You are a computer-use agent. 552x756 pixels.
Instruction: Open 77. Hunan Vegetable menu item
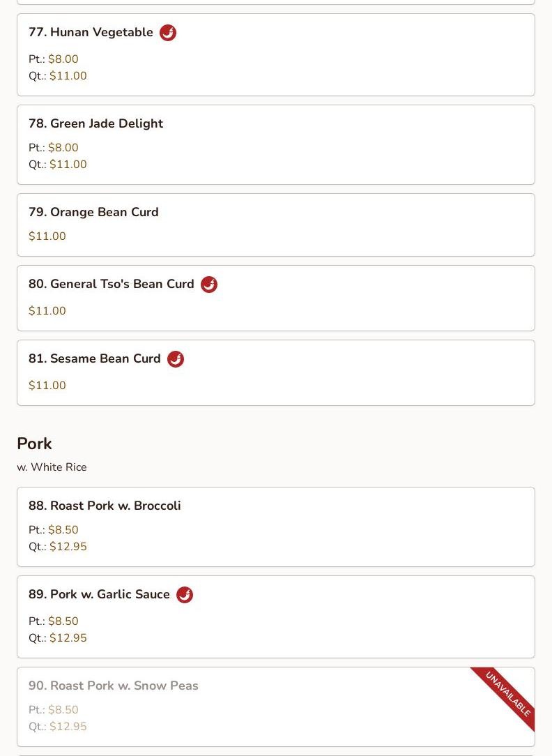tap(91, 33)
